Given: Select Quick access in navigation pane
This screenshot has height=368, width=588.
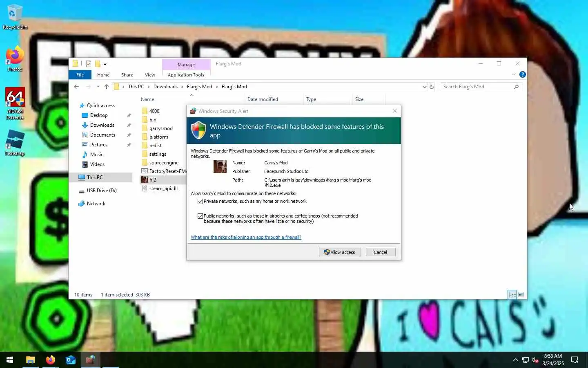Looking at the screenshot, I should pyautogui.click(x=101, y=105).
